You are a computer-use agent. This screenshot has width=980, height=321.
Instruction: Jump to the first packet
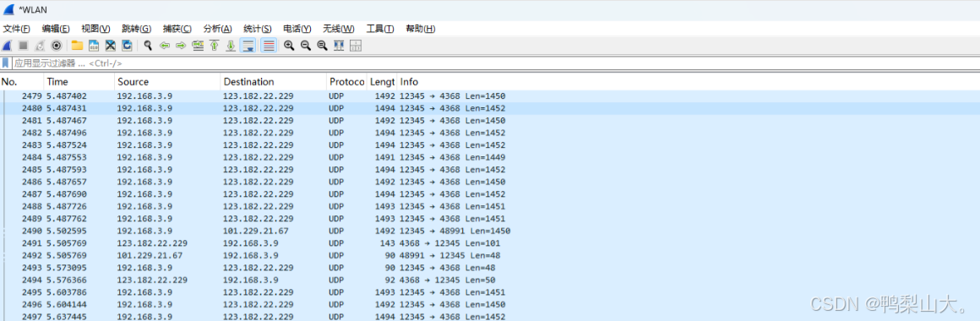[x=215, y=46]
